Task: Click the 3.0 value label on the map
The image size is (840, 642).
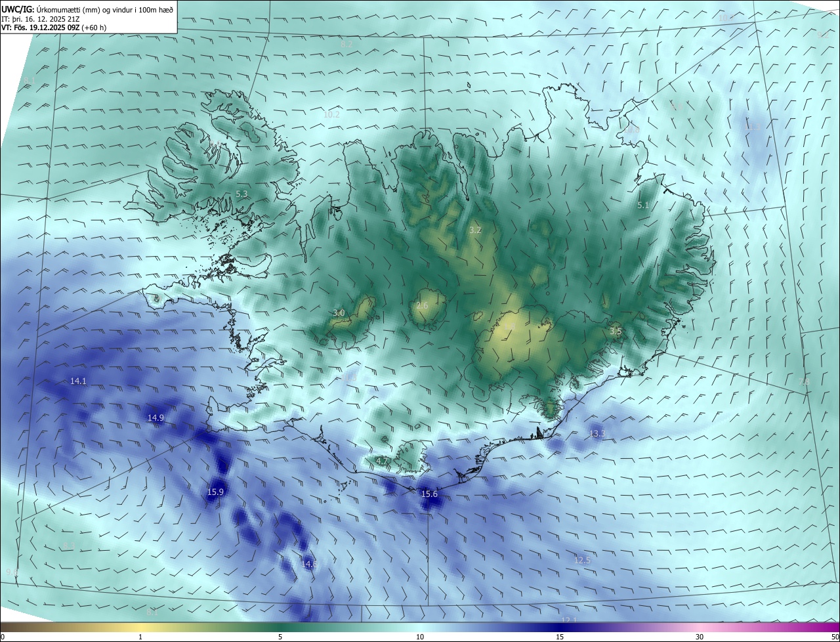Action: tap(339, 313)
